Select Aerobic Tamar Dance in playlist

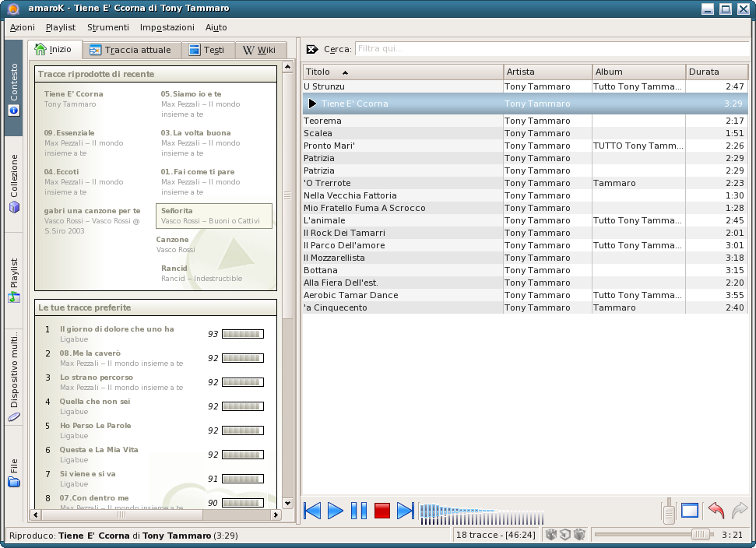pyautogui.click(x=526, y=296)
